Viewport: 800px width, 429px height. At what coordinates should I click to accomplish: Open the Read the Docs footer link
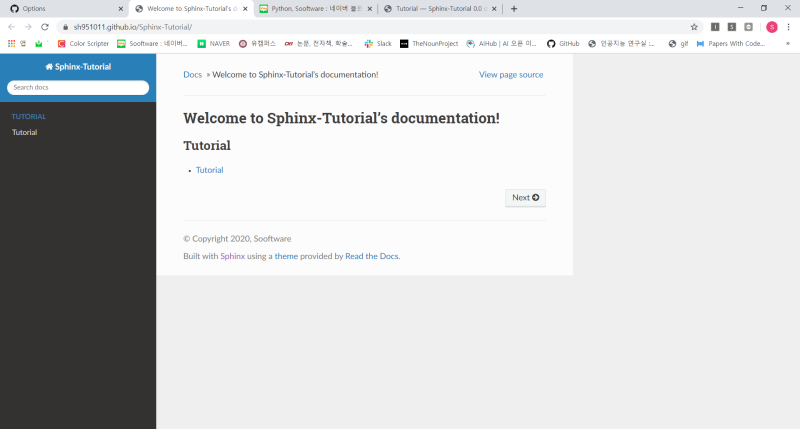pyautogui.click(x=371, y=256)
